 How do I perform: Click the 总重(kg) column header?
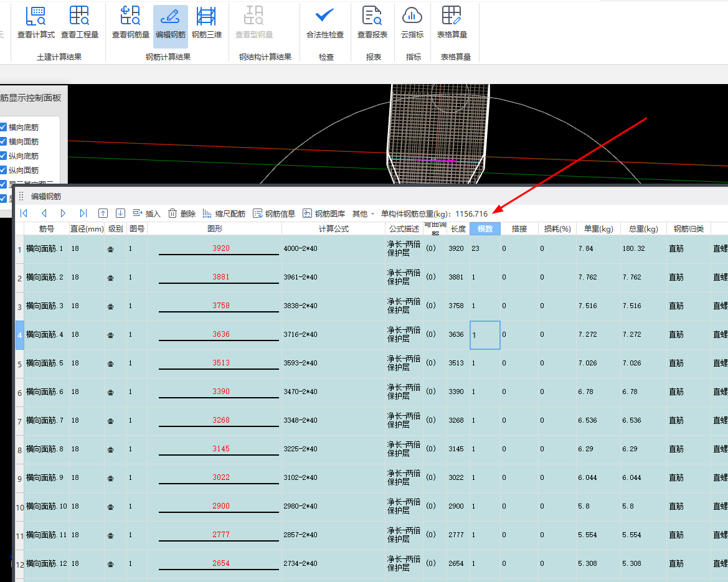(643, 229)
